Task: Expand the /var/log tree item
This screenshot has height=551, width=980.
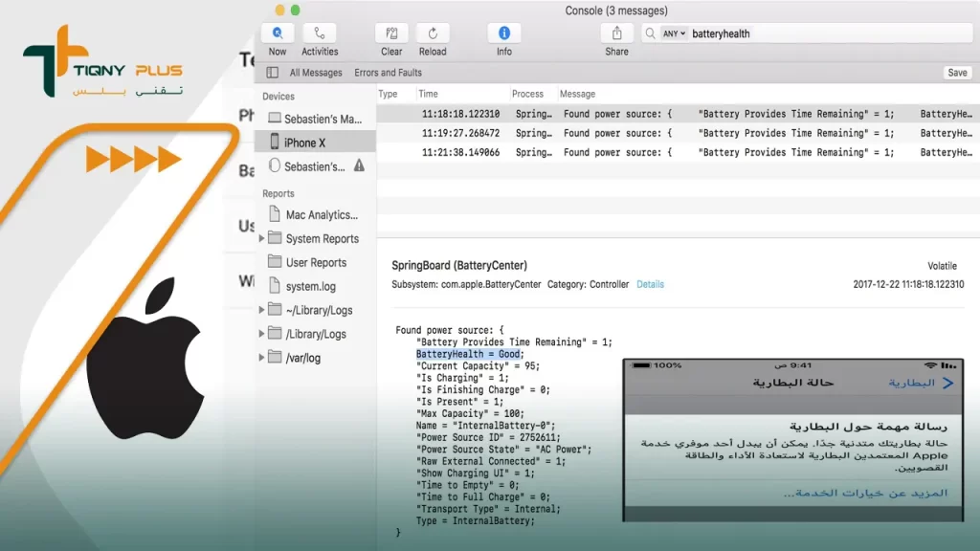Action: [261, 358]
